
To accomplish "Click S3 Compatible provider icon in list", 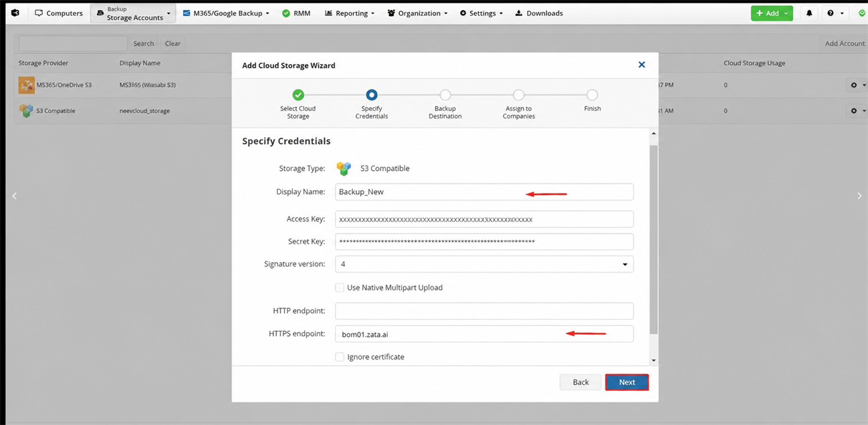I will pyautogui.click(x=26, y=110).
